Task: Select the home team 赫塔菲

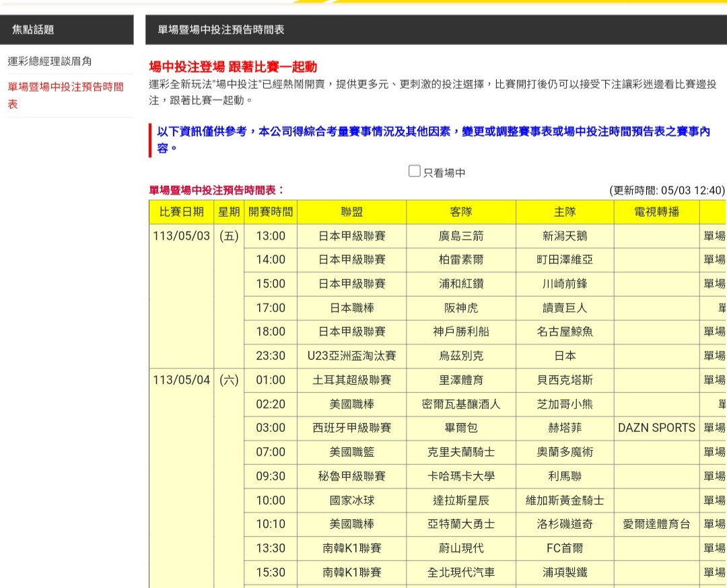Action: click(565, 428)
